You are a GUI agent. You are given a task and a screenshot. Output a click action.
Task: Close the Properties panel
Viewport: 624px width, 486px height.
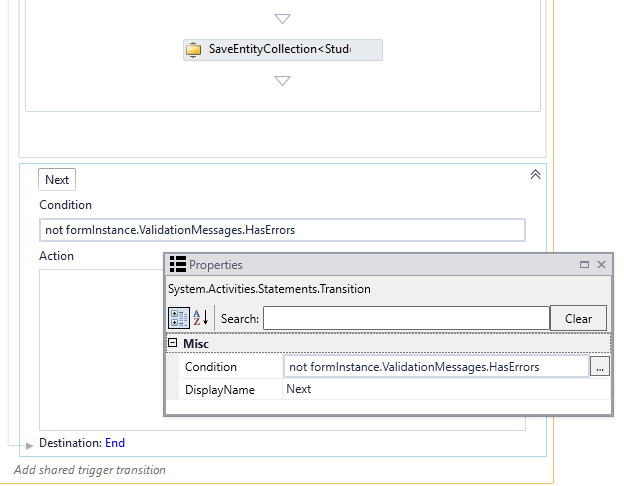pos(601,264)
